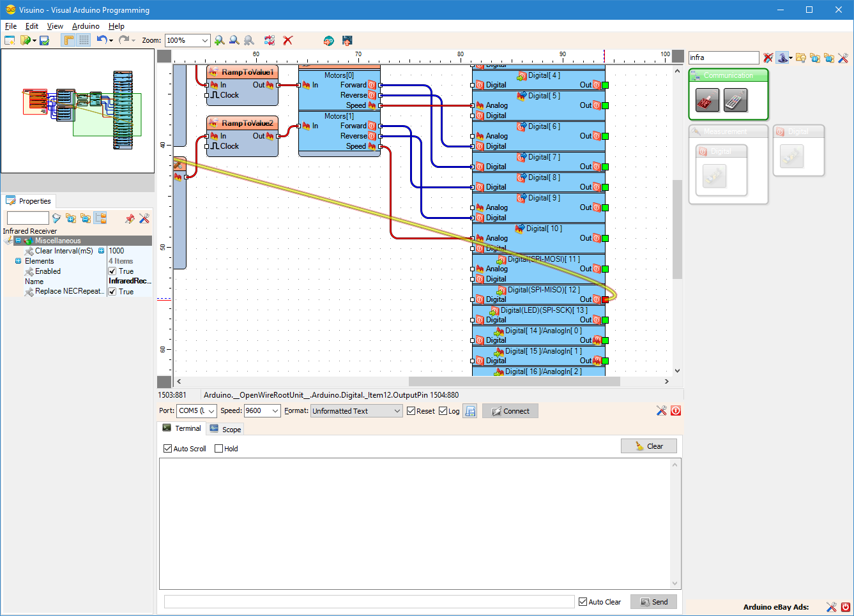The image size is (854, 616).
Task: Click the Arduino compile/build icon
Action: (328, 40)
